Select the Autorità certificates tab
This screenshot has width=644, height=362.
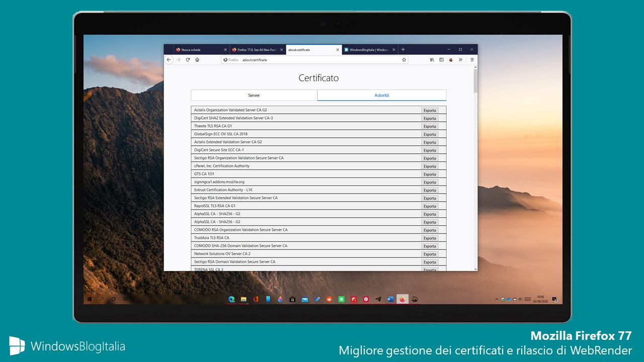(x=382, y=95)
